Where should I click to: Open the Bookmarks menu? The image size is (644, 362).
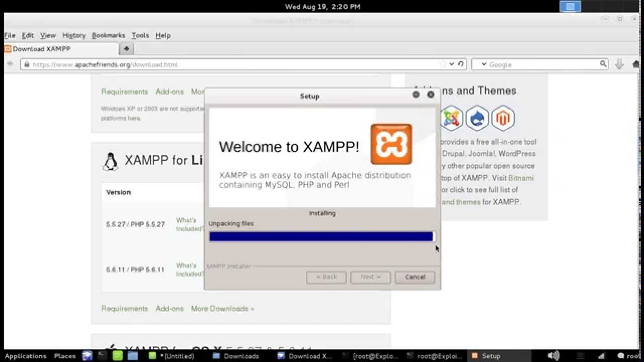click(x=108, y=35)
